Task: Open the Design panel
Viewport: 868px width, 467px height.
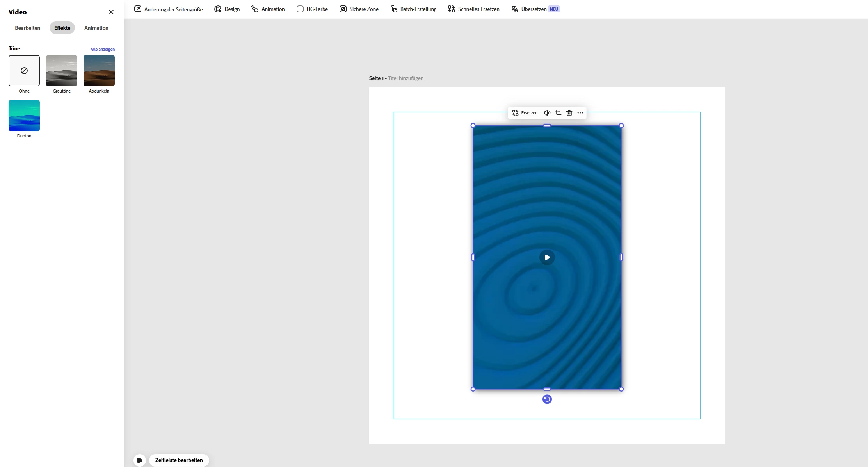Action: click(x=227, y=9)
